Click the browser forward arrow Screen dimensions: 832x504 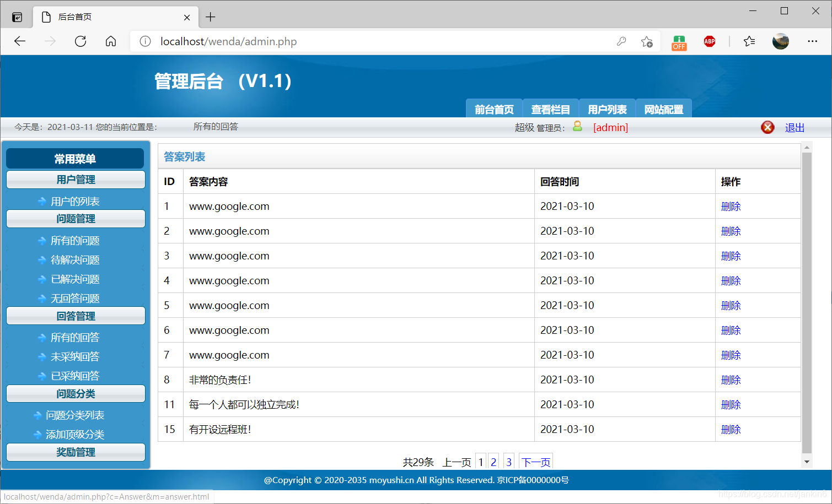pos(50,41)
